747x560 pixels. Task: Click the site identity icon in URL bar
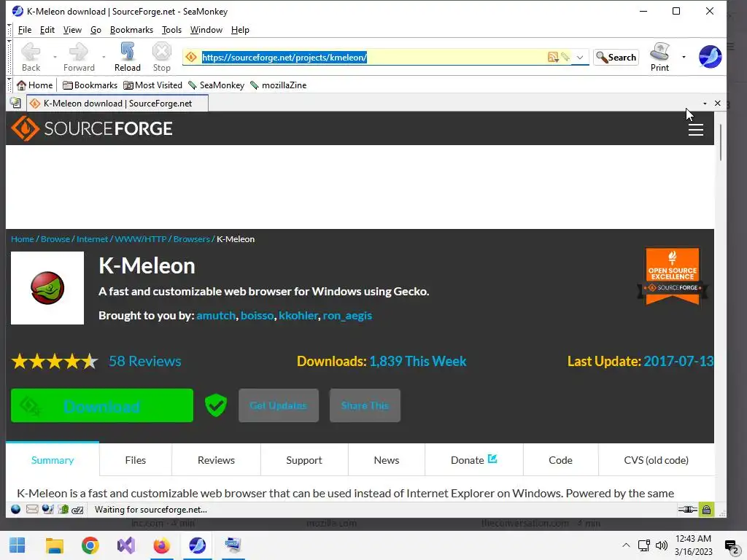tap(191, 57)
